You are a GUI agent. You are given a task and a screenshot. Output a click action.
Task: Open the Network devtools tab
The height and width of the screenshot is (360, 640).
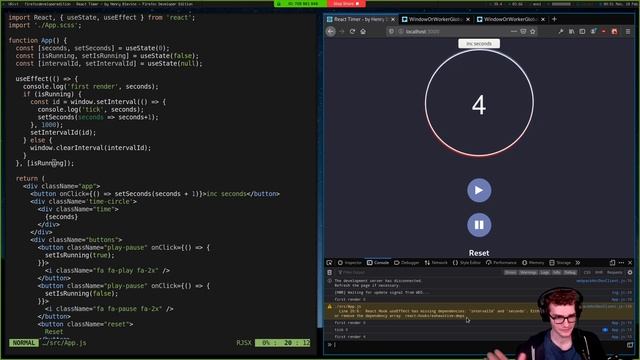(x=436, y=262)
